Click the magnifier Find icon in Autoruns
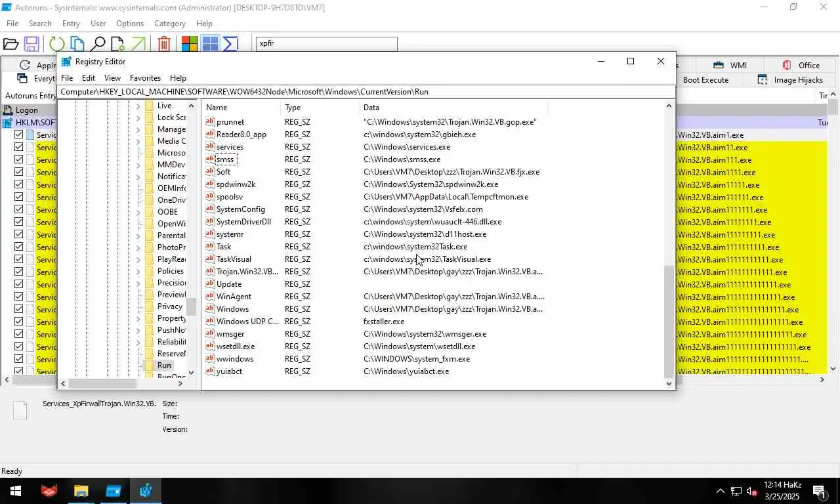 pos(98,44)
